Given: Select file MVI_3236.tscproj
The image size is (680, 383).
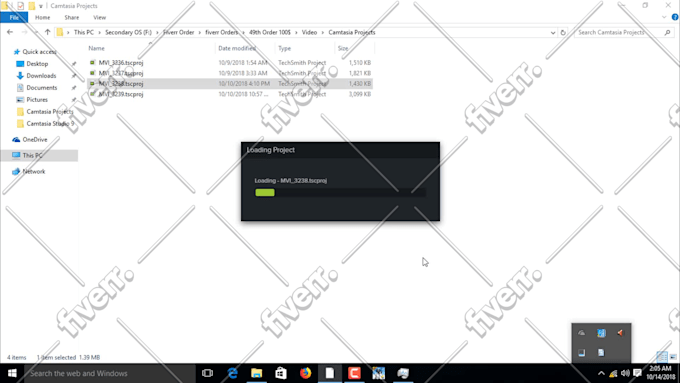Looking at the screenshot, I should 121,62.
